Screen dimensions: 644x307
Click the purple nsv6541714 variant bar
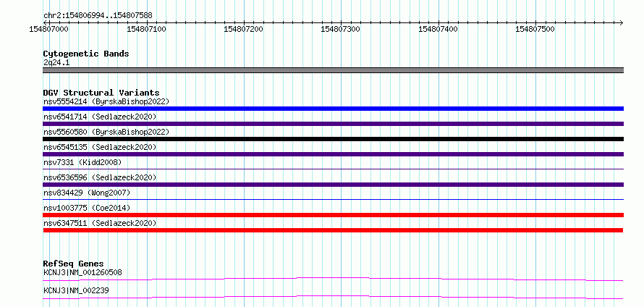[x=333, y=124]
